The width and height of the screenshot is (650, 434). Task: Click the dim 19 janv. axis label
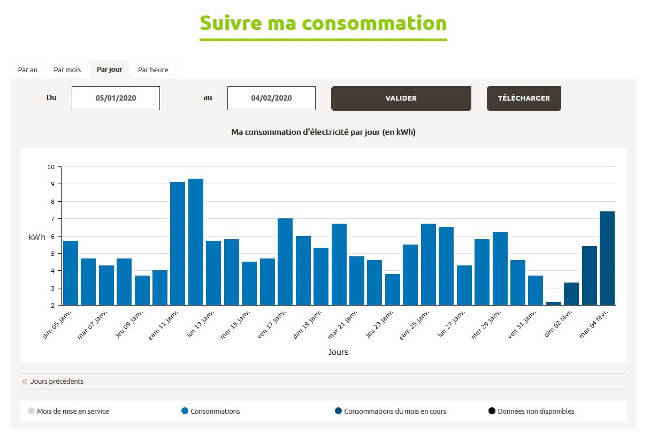point(307,325)
